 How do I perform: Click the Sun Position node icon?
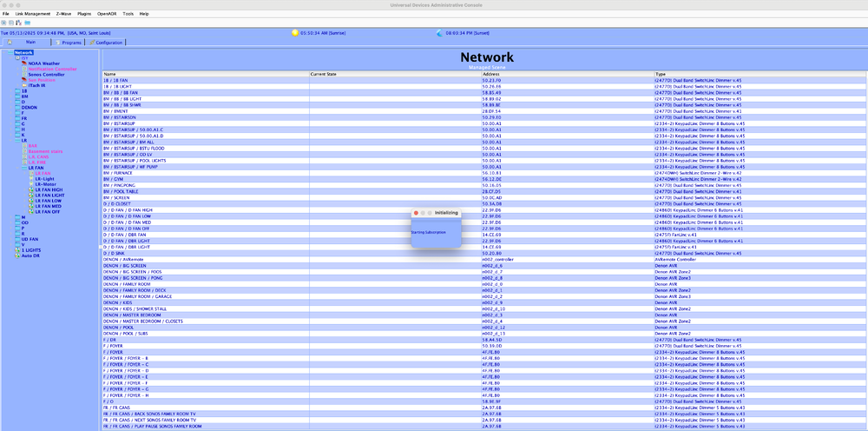[x=23, y=80]
